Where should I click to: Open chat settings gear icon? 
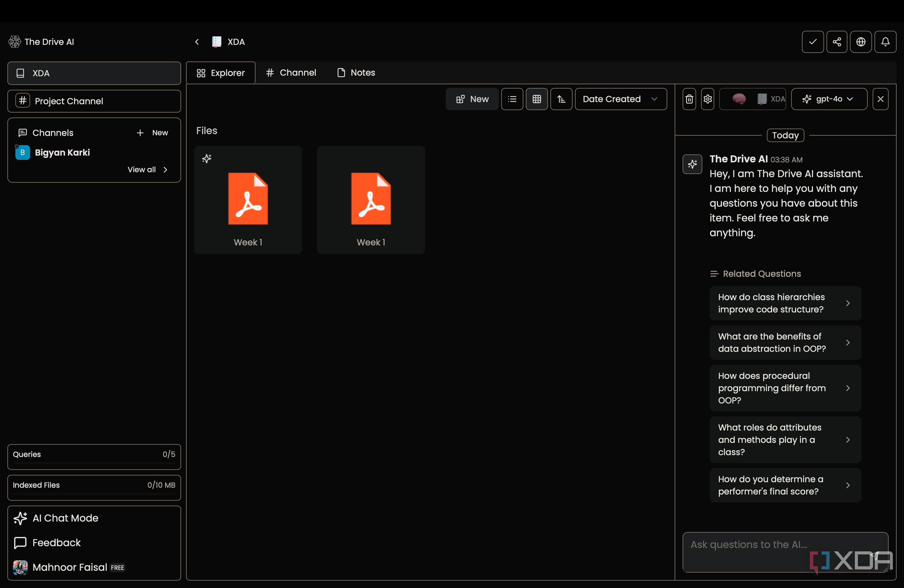708,99
